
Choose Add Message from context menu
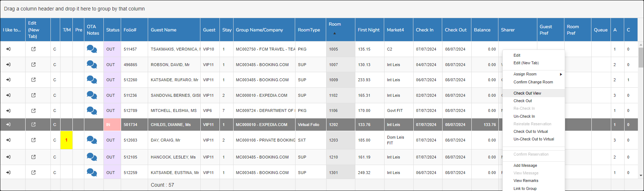[525, 165]
